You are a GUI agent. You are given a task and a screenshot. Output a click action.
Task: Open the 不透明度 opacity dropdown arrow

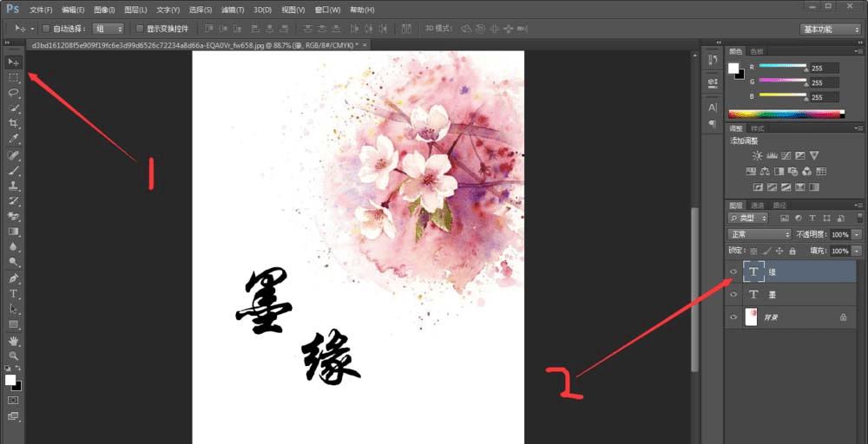coord(857,234)
